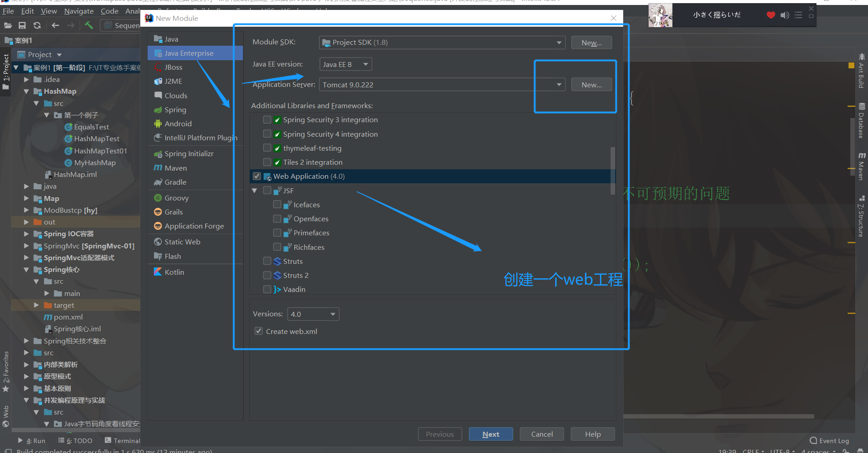Click Help button in dialog
Screen dimensions: 868x453
point(592,434)
